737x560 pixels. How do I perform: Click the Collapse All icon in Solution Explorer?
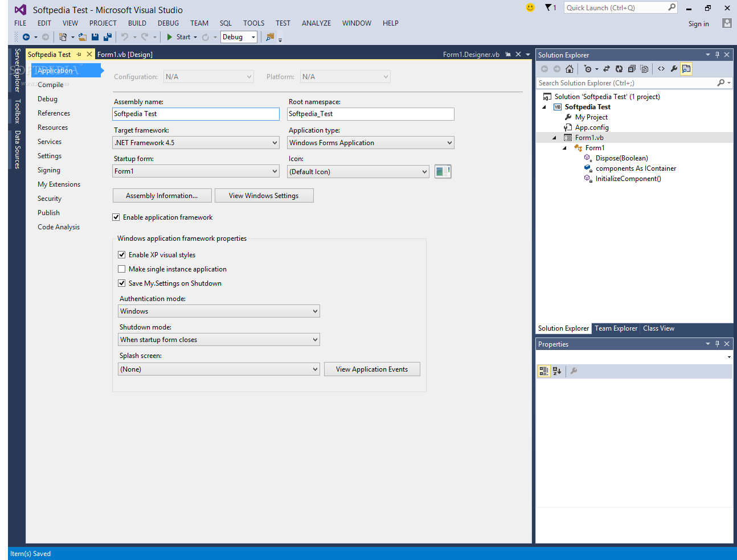pos(632,69)
